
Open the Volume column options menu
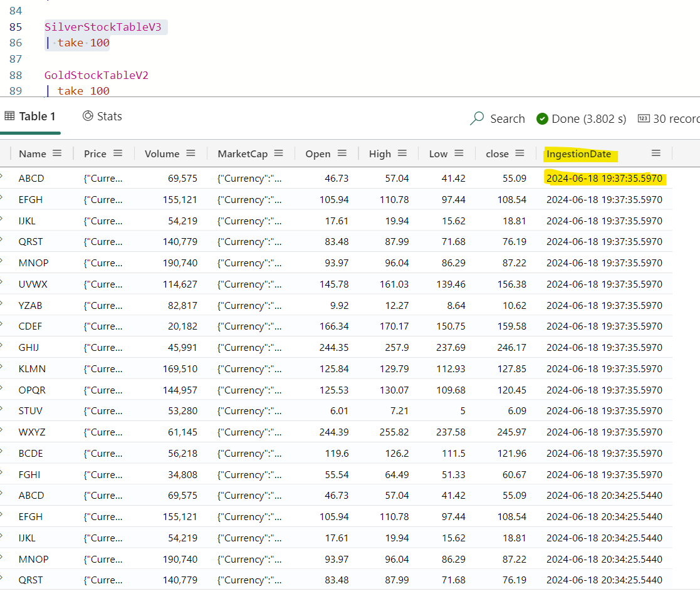point(191,154)
